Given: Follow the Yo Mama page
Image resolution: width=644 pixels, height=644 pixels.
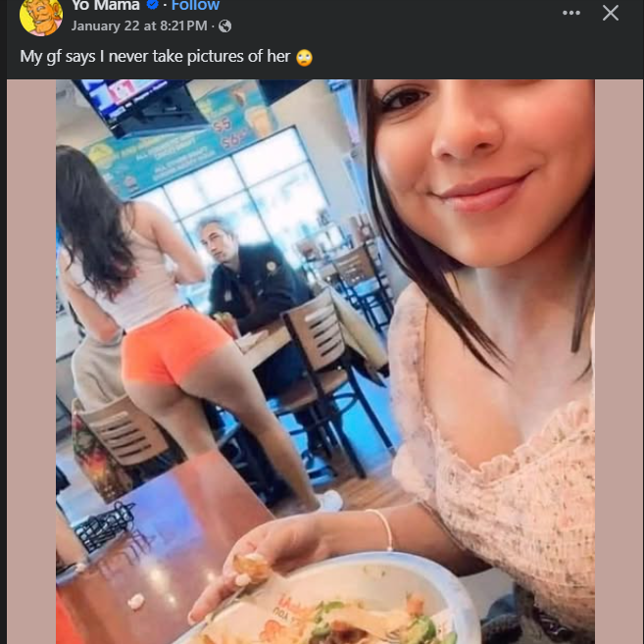Looking at the screenshot, I should point(195,5).
